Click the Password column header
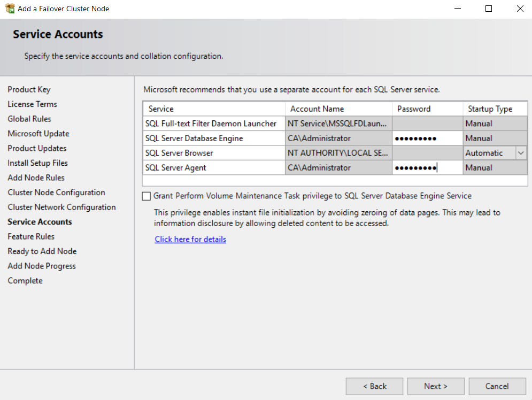This screenshot has height=400, width=532. pyautogui.click(x=428, y=109)
